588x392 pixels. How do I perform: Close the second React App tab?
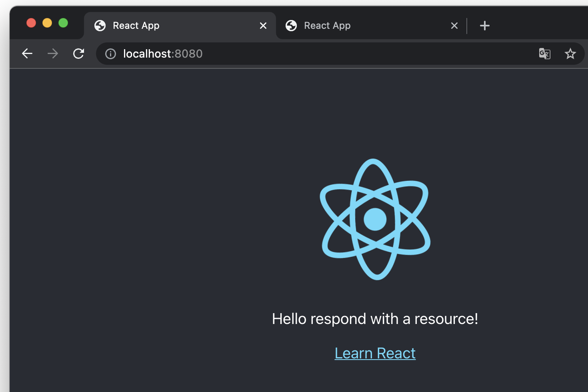[454, 26]
